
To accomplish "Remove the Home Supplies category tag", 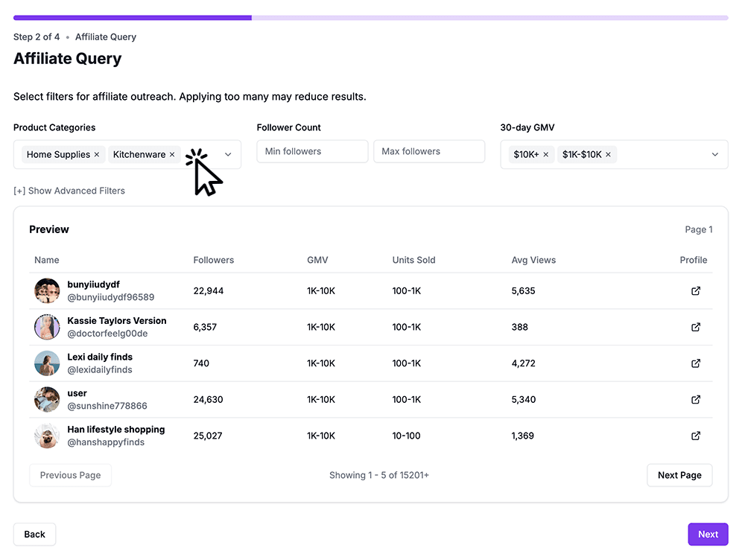I will click(x=97, y=155).
